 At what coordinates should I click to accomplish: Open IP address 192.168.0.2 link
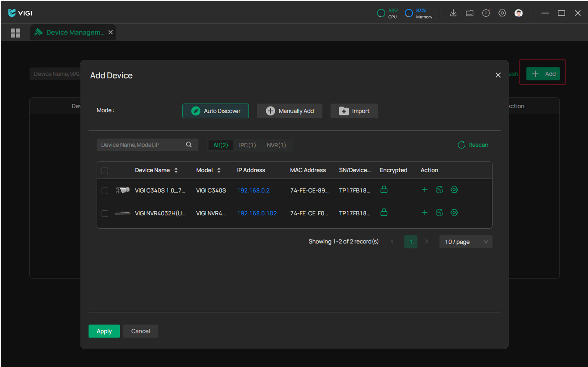tap(253, 191)
